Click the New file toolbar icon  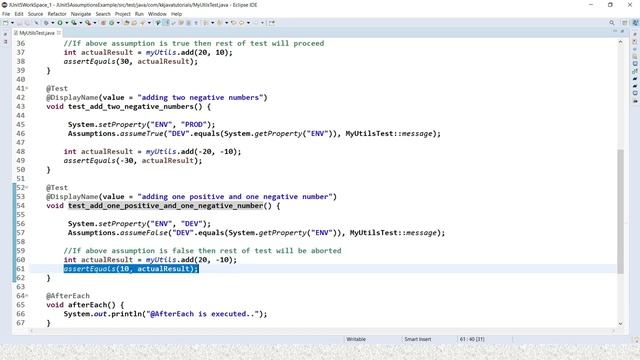point(6,23)
